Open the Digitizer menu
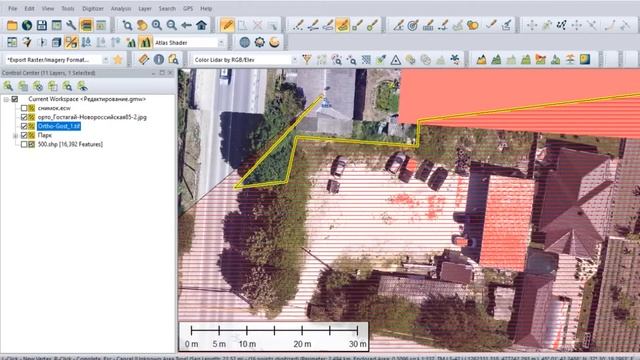The image size is (640, 360). [x=93, y=8]
